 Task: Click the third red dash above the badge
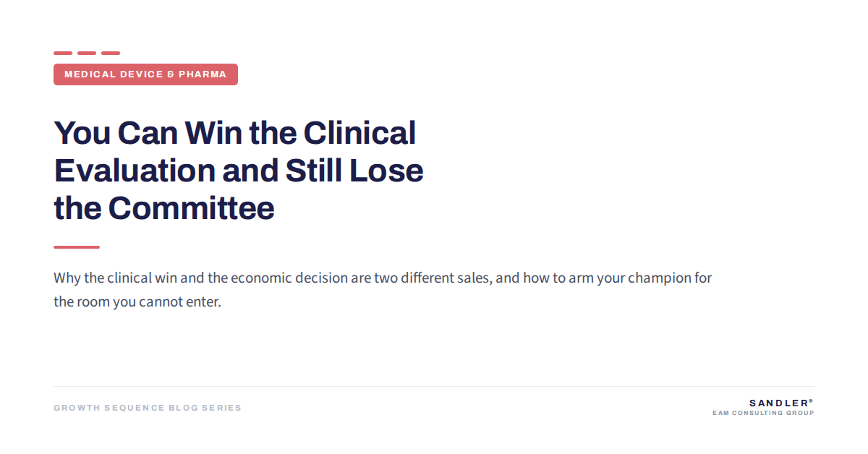111,53
